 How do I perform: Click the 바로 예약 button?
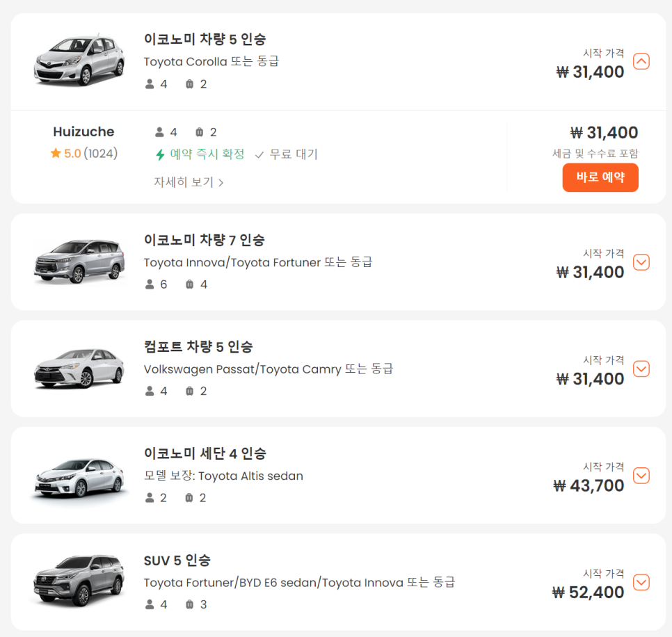tap(600, 177)
